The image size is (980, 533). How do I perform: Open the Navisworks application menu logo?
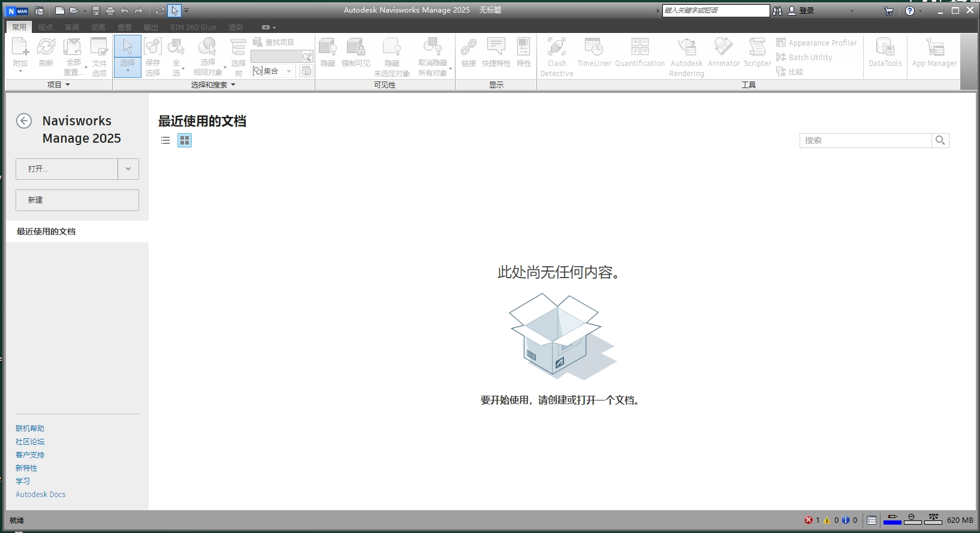18,11
